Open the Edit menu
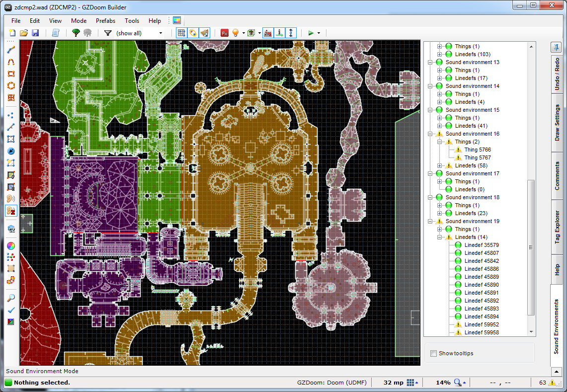Image resolution: width=567 pixels, height=392 pixels. click(35, 20)
